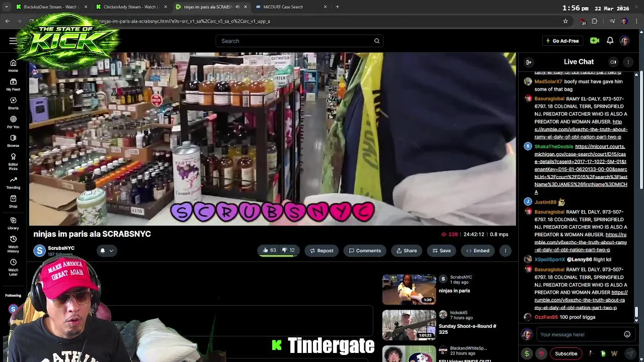Click the Go Ad-Free button
644x362 pixels.
tap(562, 41)
